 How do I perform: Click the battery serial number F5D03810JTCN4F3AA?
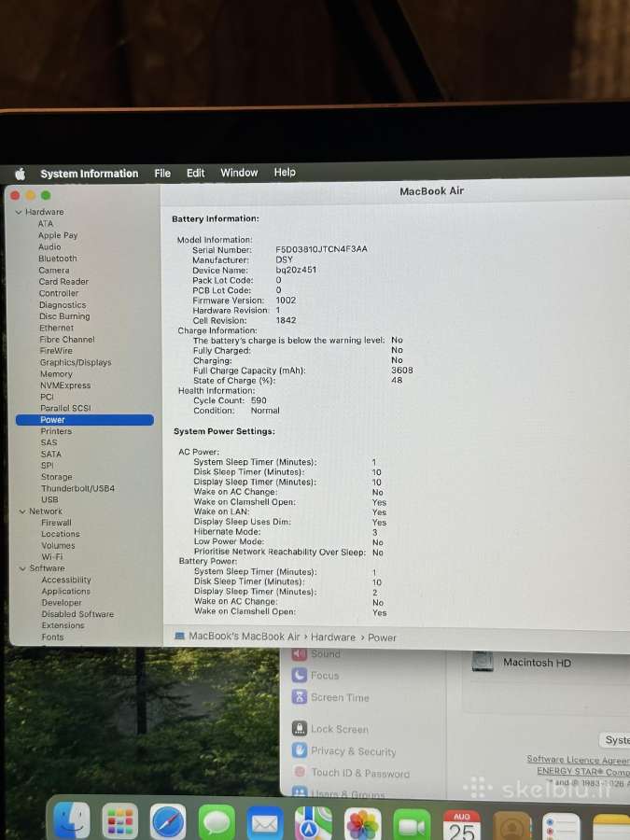[x=321, y=249]
